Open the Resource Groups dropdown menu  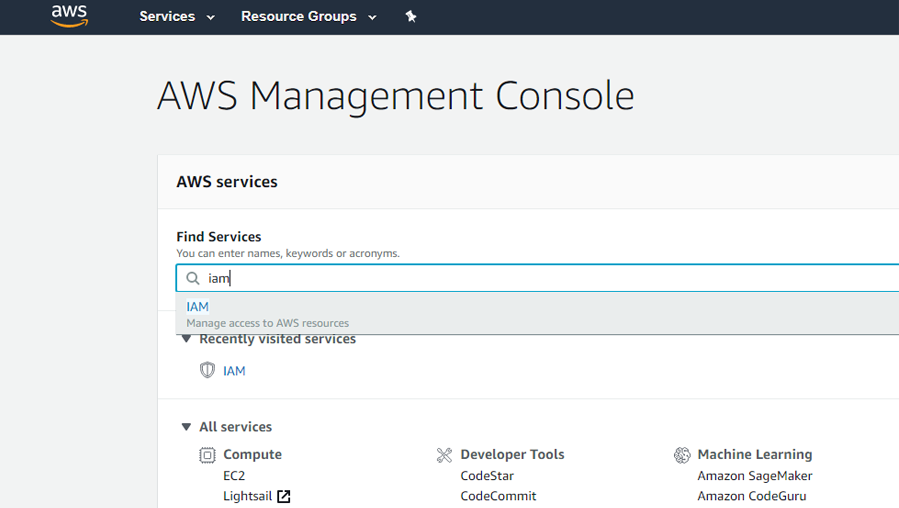(308, 17)
